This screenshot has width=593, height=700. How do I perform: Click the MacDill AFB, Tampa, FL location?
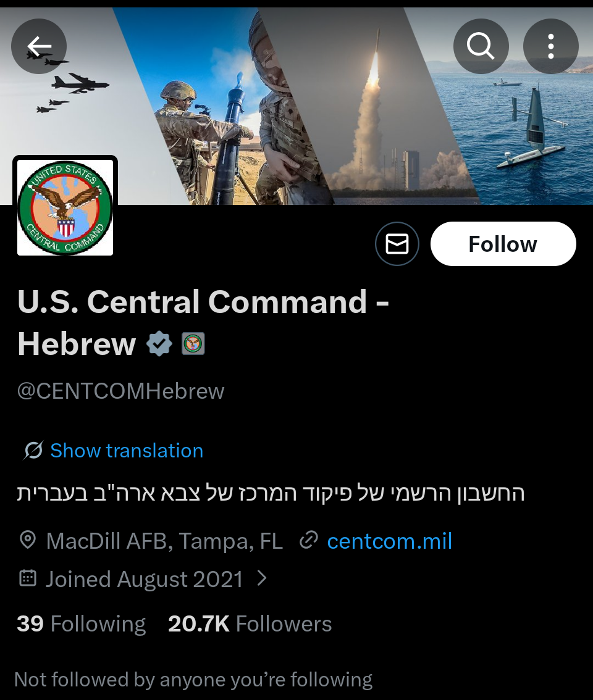[164, 541]
